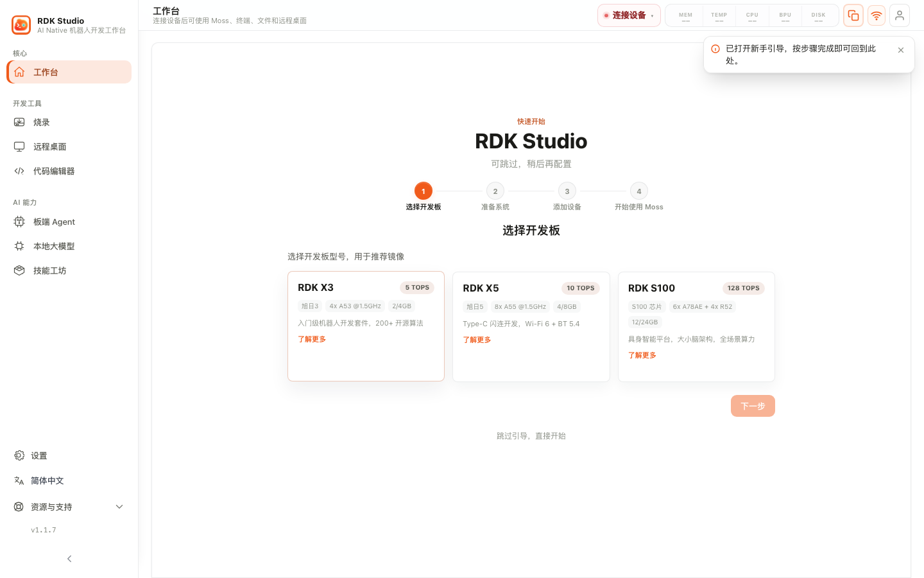924x578 pixels.
Task: Click 了解更多 under RDK X5
Action: click(x=477, y=340)
